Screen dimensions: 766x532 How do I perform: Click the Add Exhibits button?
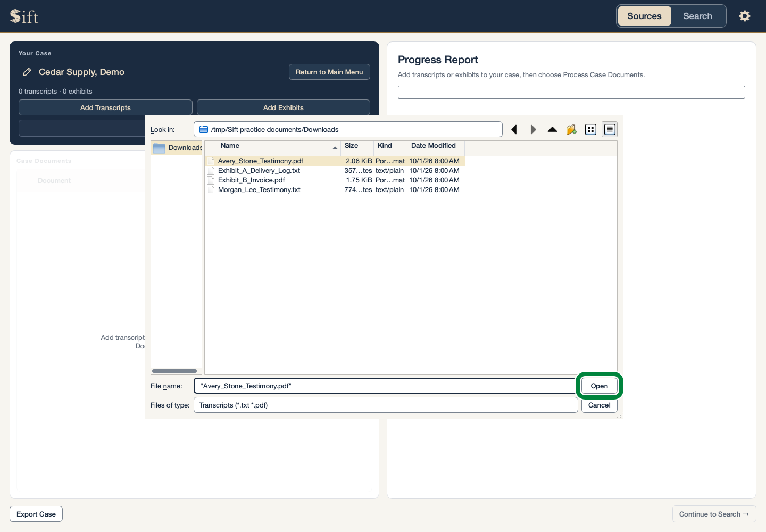point(284,107)
